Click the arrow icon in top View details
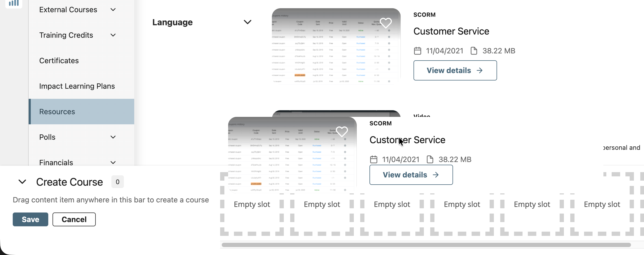This screenshot has width=644, height=255. (480, 70)
